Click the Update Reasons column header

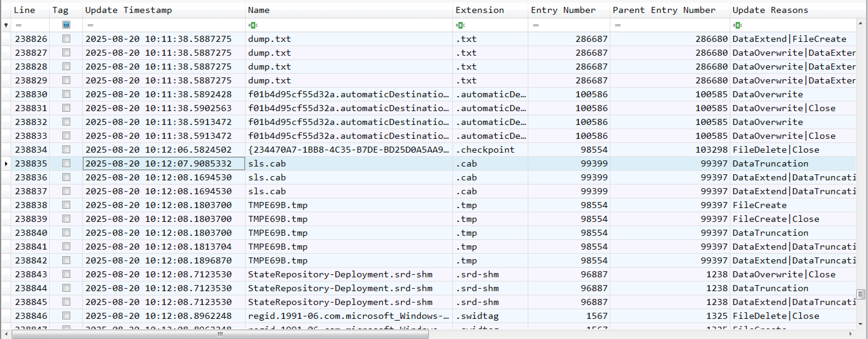click(770, 10)
